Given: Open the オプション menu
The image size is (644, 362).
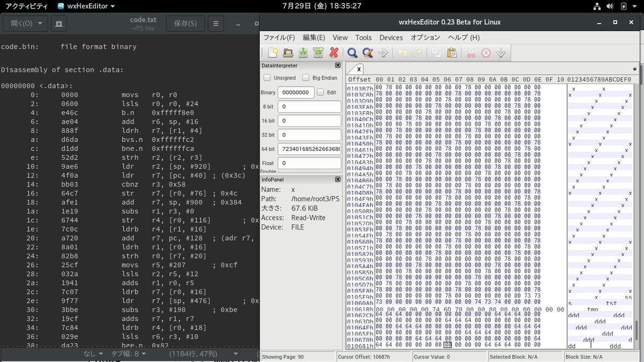Looking at the screenshot, I should tap(426, 38).
